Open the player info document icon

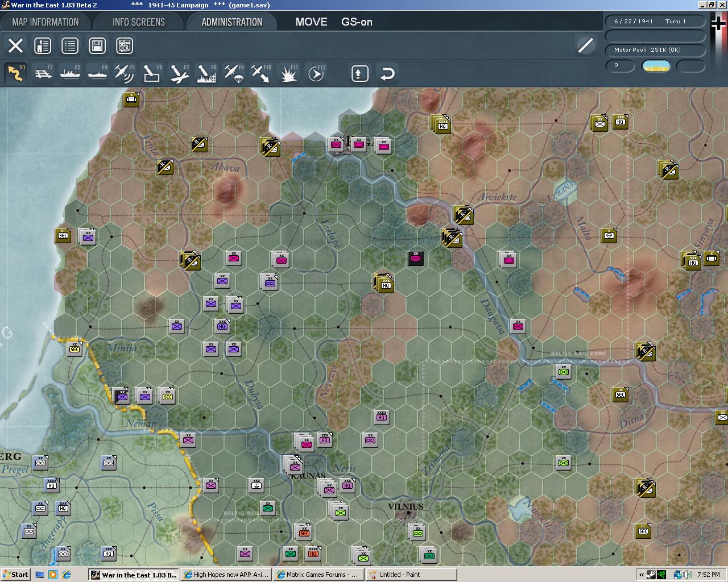pos(43,45)
